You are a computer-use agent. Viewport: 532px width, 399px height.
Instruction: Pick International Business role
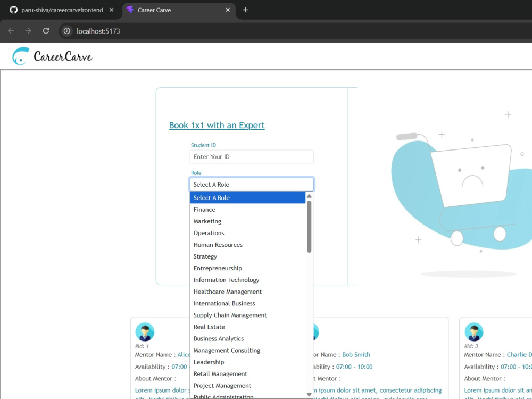point(248,303)
